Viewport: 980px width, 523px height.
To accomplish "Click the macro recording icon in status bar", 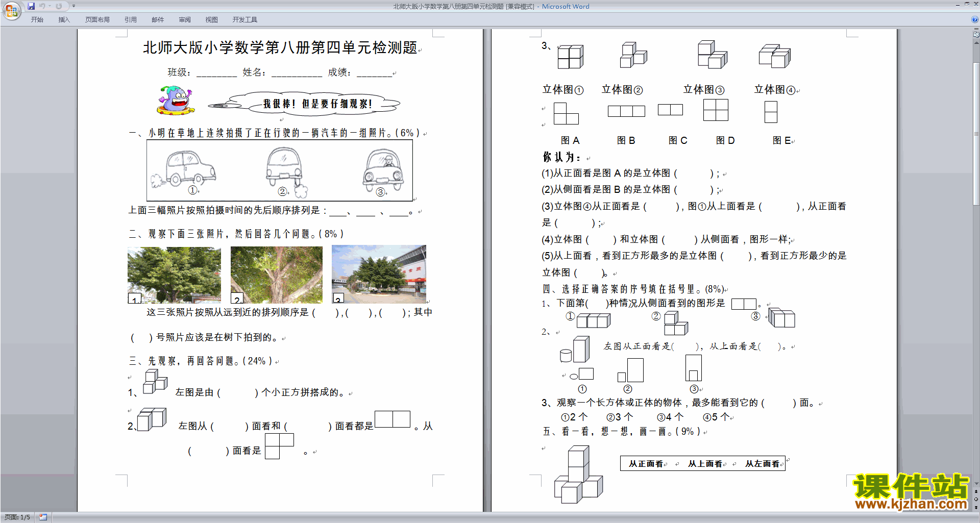I will point(43,517).
